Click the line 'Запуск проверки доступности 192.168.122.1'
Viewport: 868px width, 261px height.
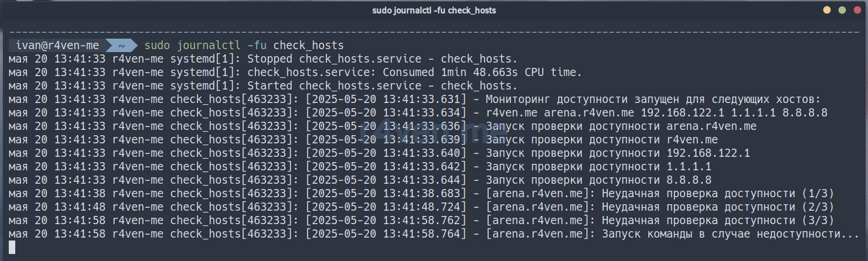[x=618, y=153]
